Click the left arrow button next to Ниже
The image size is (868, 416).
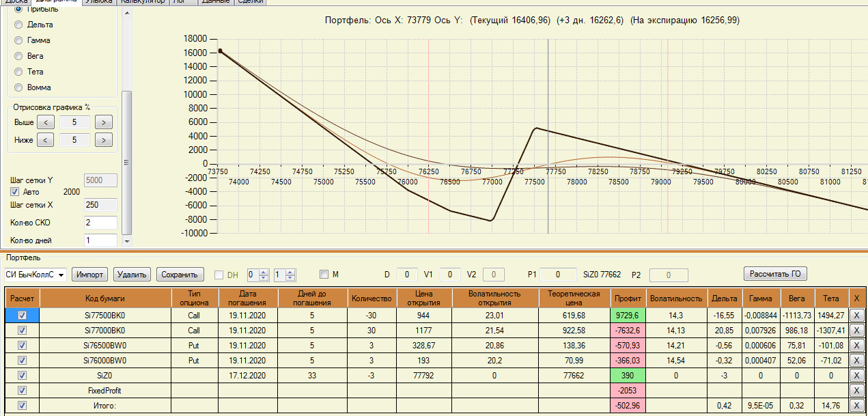point(45,140)
